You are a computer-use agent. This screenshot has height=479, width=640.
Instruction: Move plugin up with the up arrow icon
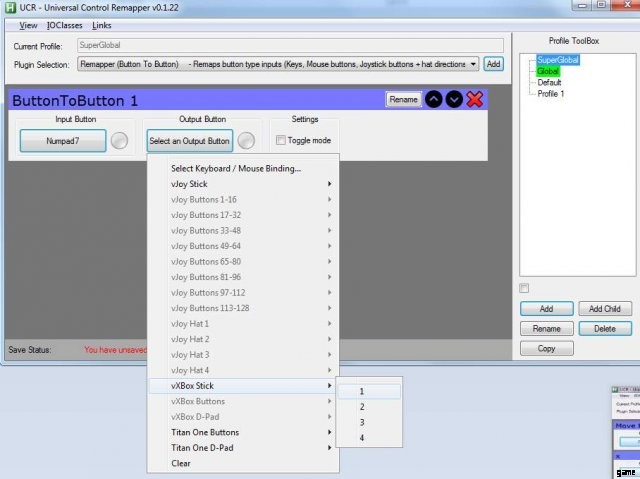tap(435, 99)
